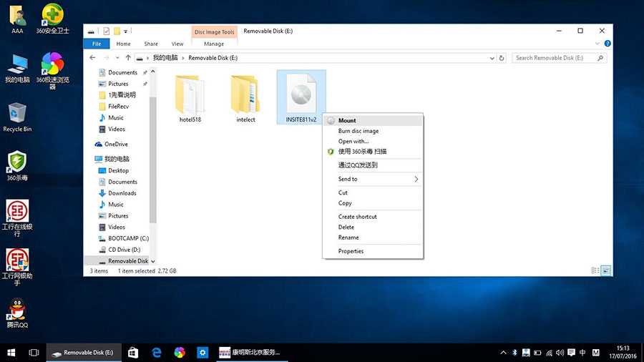This screenshot has width=644, height=362.
Task: Select Open with... in context menu
Action: click(x=373, y=141)
